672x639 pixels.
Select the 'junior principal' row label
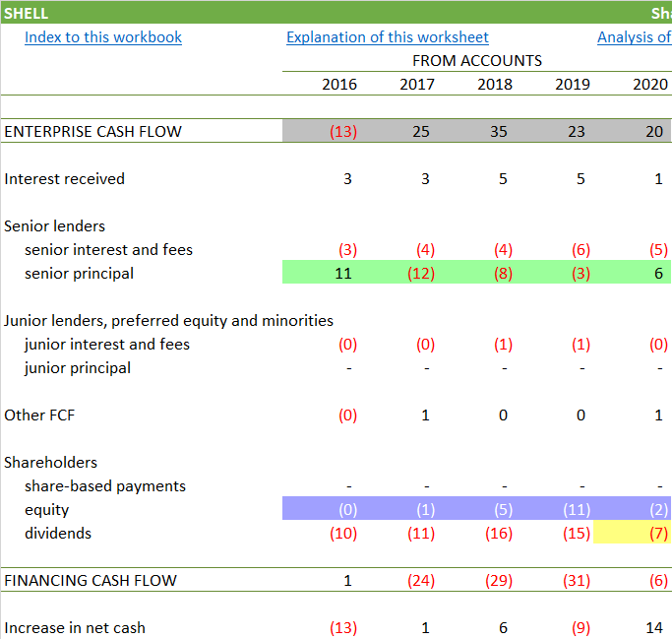click(78, 368)
